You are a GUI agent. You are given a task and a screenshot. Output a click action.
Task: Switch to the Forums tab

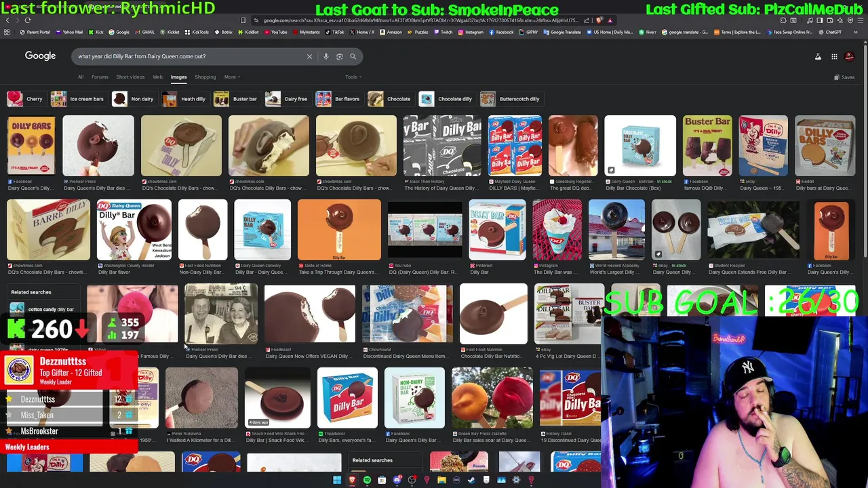100,77
